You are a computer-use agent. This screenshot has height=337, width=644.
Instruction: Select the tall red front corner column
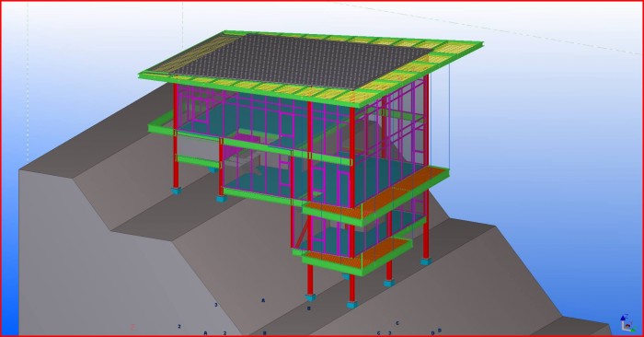coord(352,202)
